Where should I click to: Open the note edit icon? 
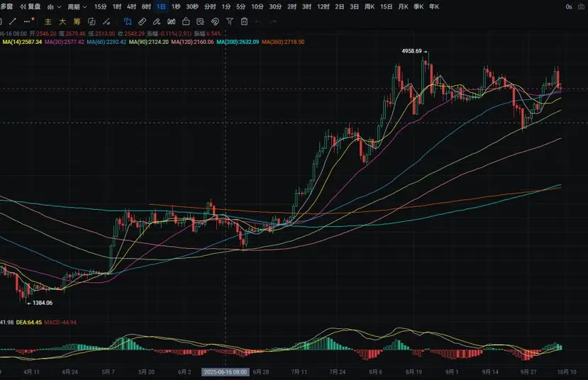(200, 22)
